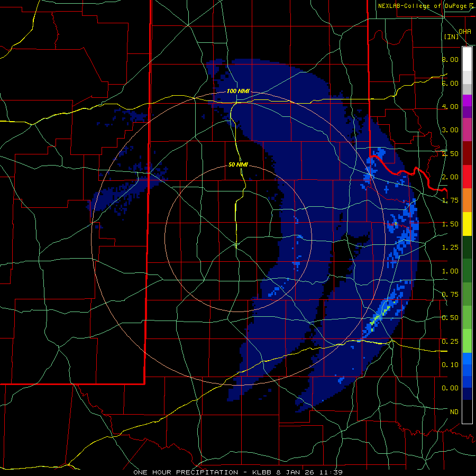The height and width of the screenshot is (476, 476).
Task: Pick the orange legend swatch
Action: tap(467, 200)
